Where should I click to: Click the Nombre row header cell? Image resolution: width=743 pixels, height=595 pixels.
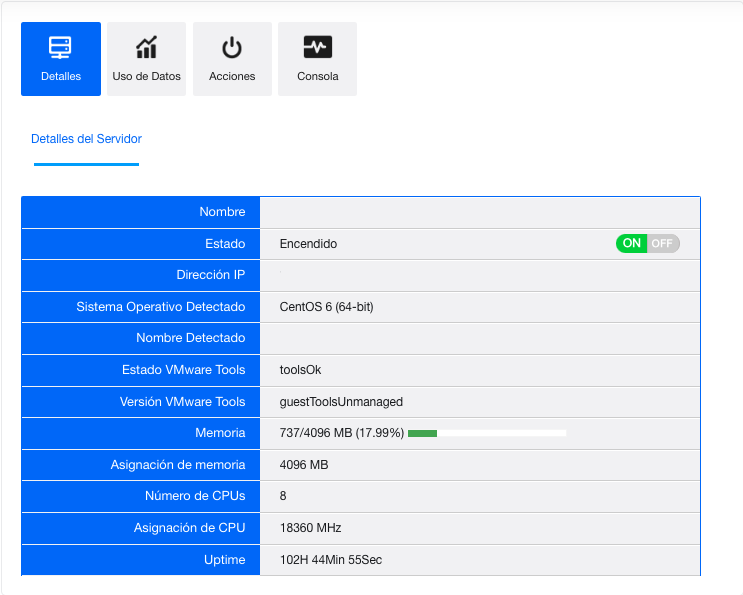pyautogui.click(x=222, y=212)
